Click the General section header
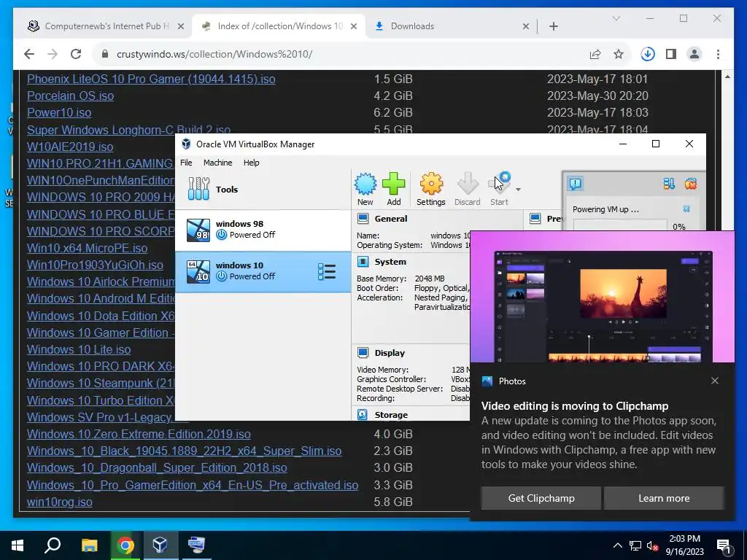The height and width of the screenshot is (560, 747). pyautogui.click(x=391, y=219)
